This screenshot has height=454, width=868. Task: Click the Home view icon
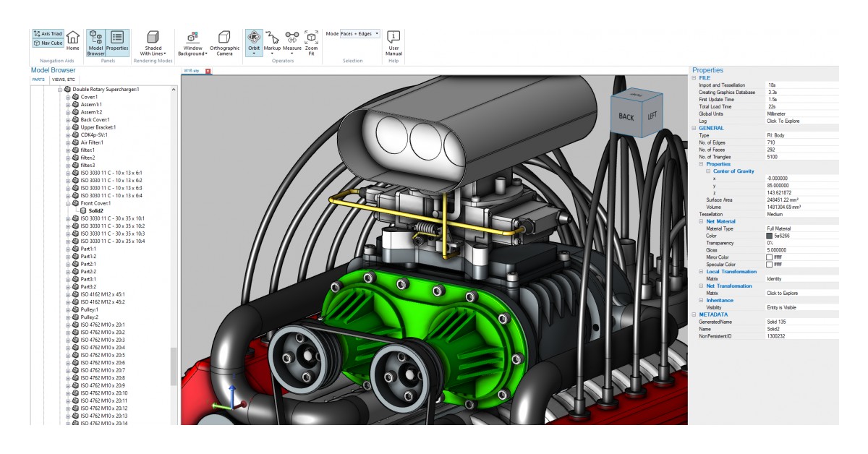72,40
